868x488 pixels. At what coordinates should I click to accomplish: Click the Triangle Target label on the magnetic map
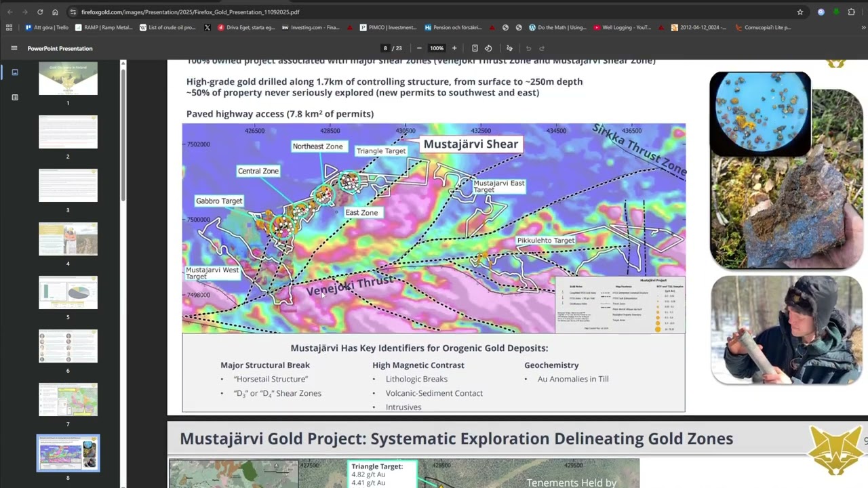[381, 151]
